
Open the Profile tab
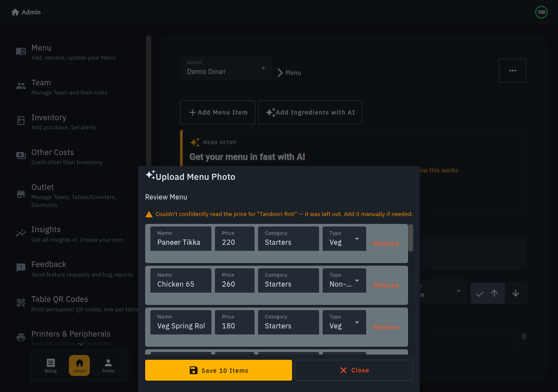point(108,365)
